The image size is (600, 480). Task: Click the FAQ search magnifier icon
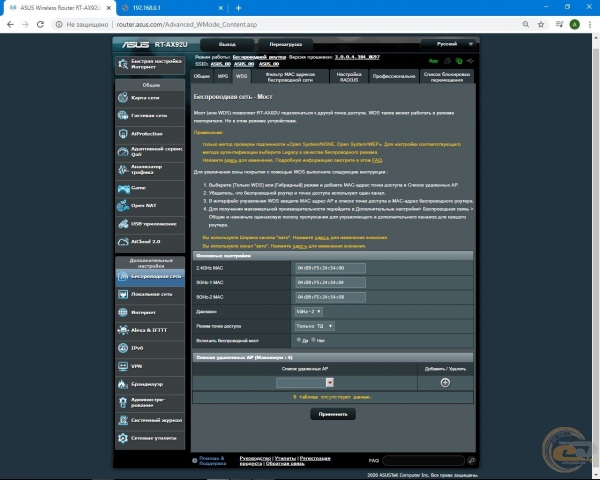point(471,460)
